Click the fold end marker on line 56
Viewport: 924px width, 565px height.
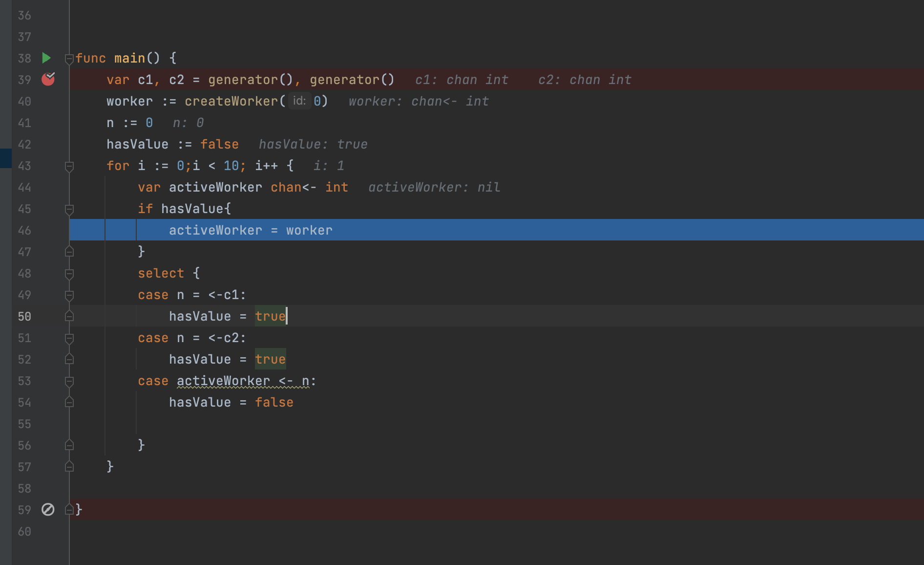(69, 445)
